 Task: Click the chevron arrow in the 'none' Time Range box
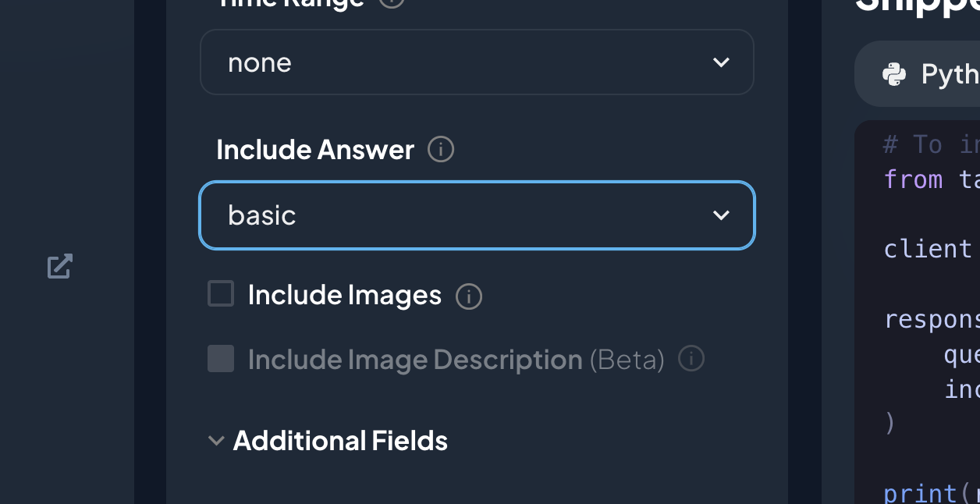click(x=721, y=62)
